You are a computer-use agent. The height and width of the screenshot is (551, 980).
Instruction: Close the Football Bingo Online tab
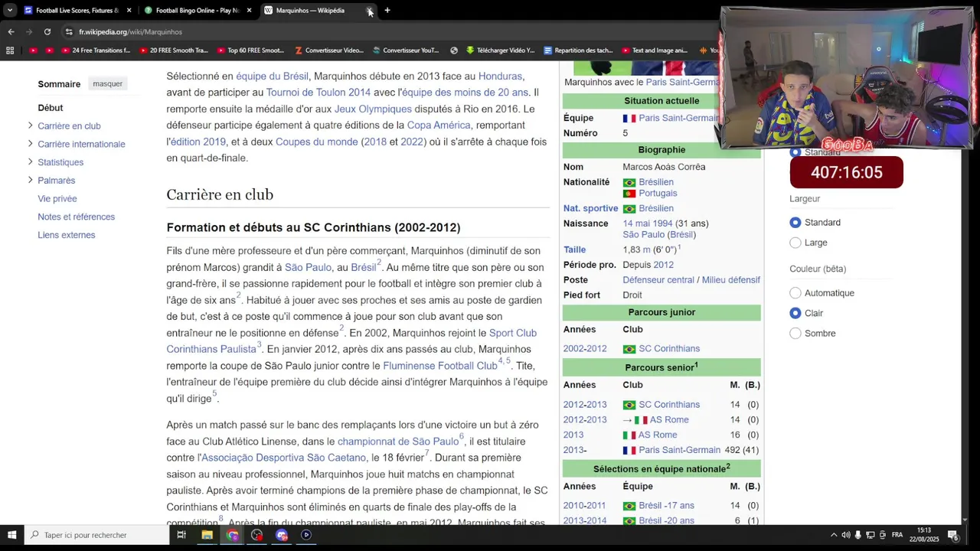pyautogui.click(x=249, y=10)
